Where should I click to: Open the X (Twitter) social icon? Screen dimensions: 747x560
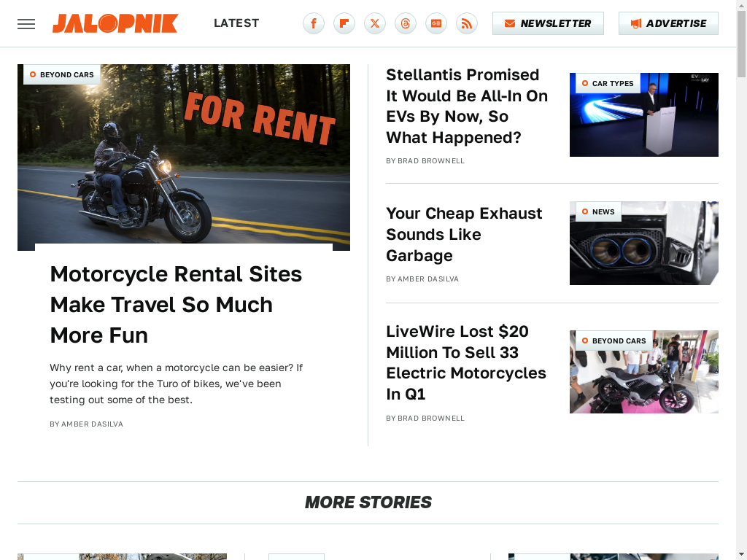pos(375,23)
